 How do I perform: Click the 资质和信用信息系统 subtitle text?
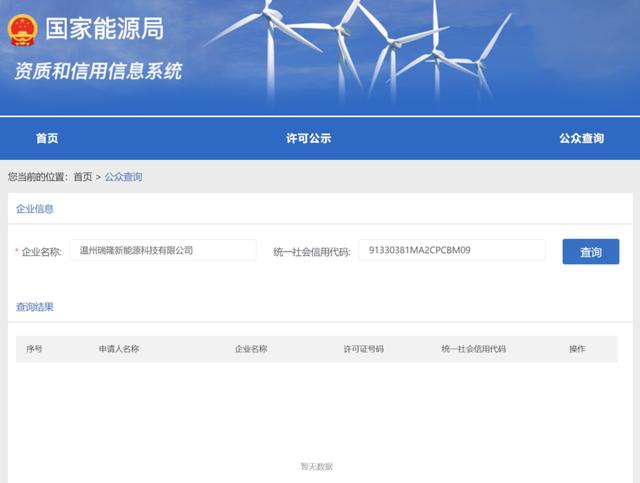click(98, 71)
